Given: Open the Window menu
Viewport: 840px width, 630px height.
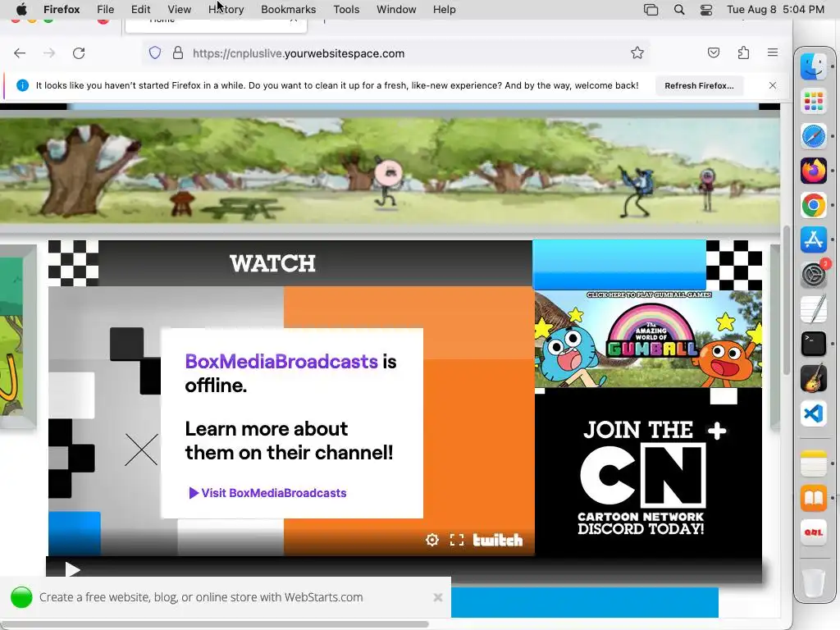Looking at the screenshot, I should (x=396, y=9).
